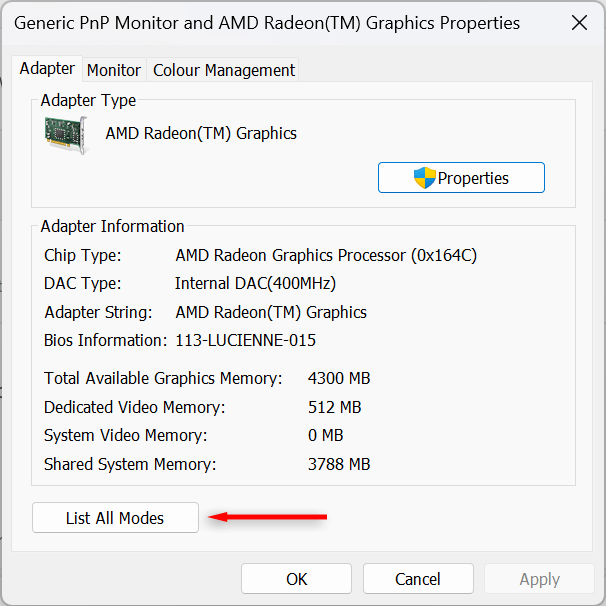Click the 512 MB dedicated video memory value
This screenshot has height=606, width=606.
tap(335, 407)
